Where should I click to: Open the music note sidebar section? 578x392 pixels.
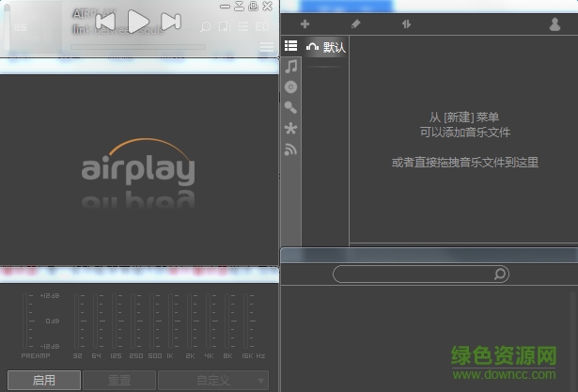click(x=291, y=67)
